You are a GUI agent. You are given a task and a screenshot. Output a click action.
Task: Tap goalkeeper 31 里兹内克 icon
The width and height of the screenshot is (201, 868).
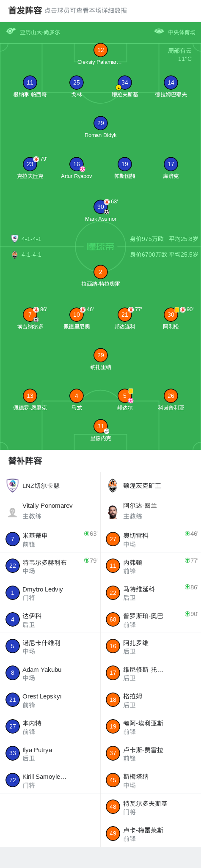100,426
